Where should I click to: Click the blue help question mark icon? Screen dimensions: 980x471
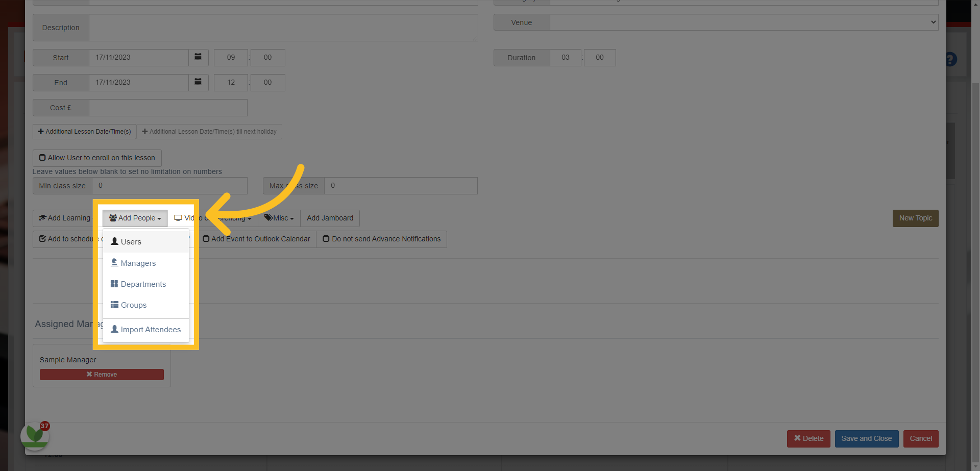tap(951, 59)
